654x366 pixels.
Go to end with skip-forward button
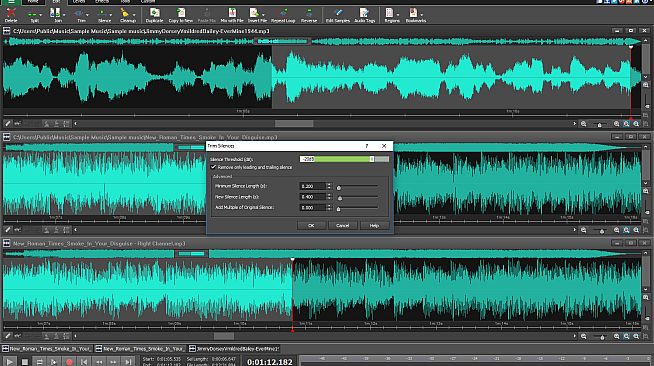[128, 362]
